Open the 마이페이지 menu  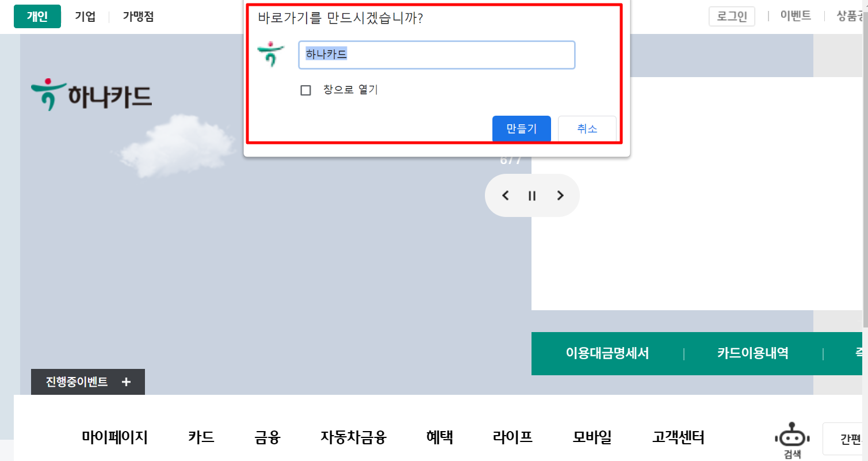[x=114, y=437]
